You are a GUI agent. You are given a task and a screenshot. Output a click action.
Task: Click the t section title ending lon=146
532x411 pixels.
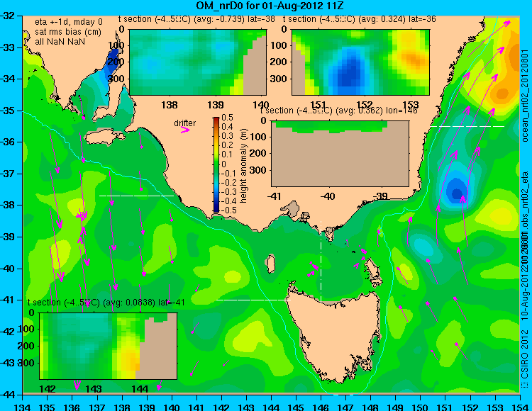[338, 111]
